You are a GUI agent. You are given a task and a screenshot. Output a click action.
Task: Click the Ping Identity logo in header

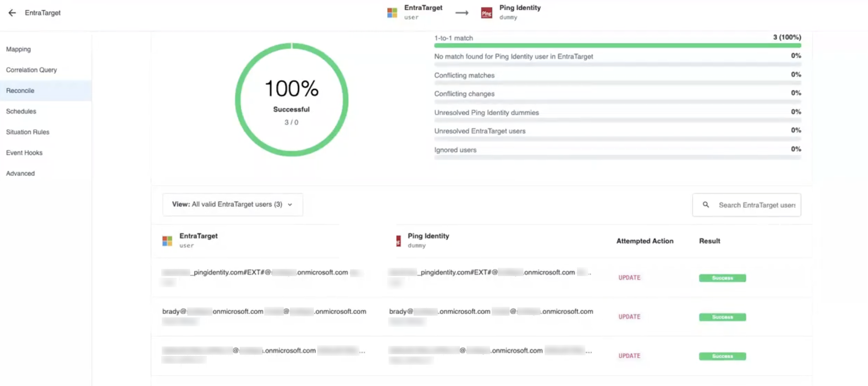click(486, 13)
